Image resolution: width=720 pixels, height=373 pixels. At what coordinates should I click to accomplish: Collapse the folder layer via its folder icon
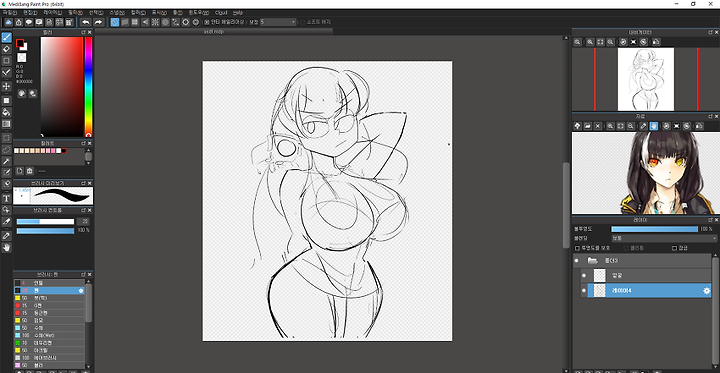pyautogui.click(x=593, y=260)
